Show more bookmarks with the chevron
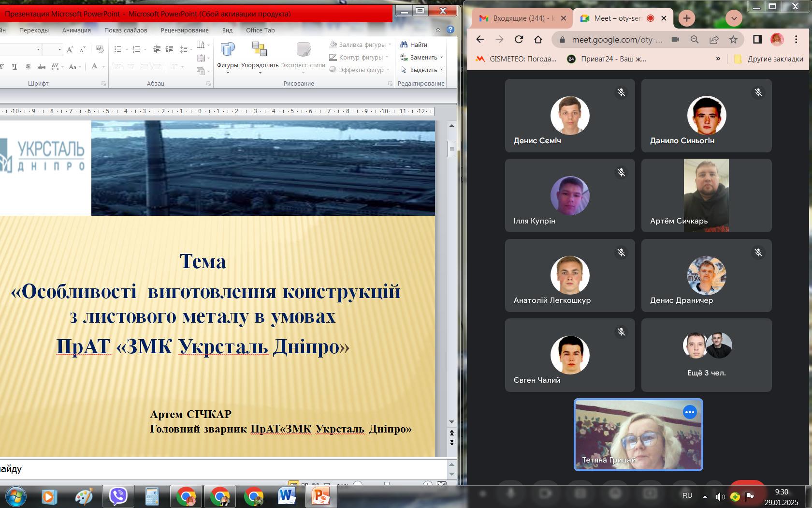Screen dimensions: 812x508 pos(718,59)
